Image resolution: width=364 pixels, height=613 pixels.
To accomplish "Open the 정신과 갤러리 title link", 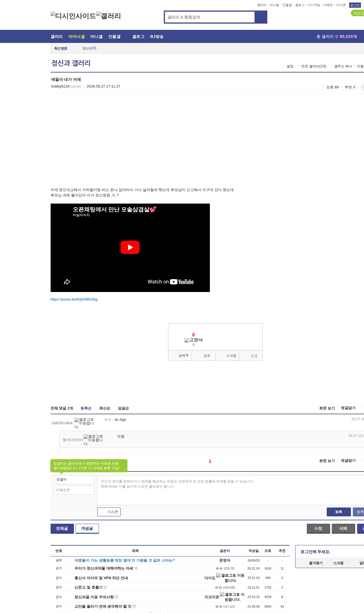I will tap(71, 63).
